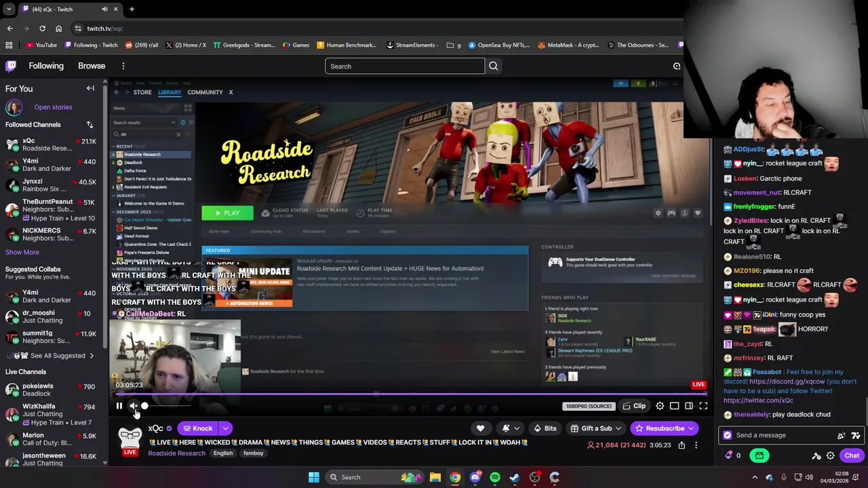
Task: Create a clip with the Clip button
Action: 634,406
